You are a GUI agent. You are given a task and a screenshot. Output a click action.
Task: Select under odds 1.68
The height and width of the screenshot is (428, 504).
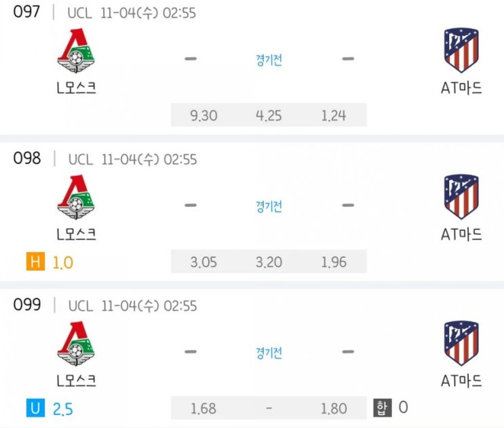(x=203, y=408)
